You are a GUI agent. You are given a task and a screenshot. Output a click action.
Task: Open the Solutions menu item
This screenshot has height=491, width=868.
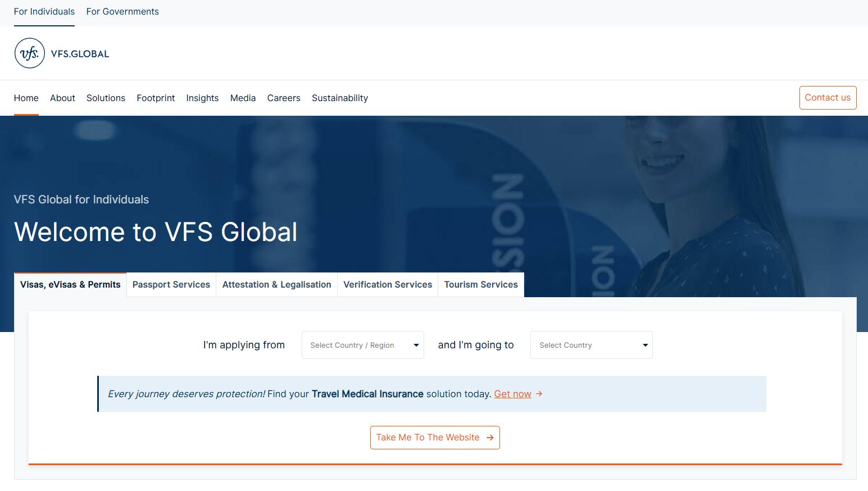[x=106, y=98]
